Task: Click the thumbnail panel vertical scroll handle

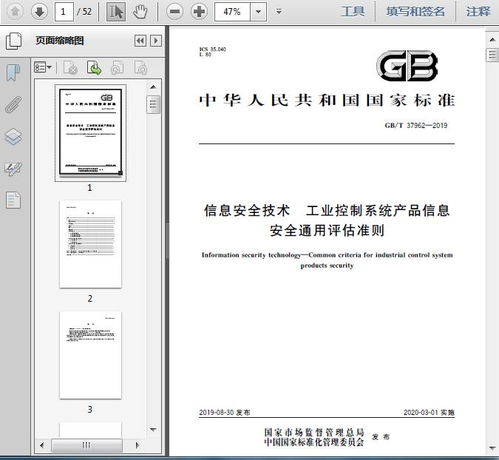Action: (x=153, y=104)
